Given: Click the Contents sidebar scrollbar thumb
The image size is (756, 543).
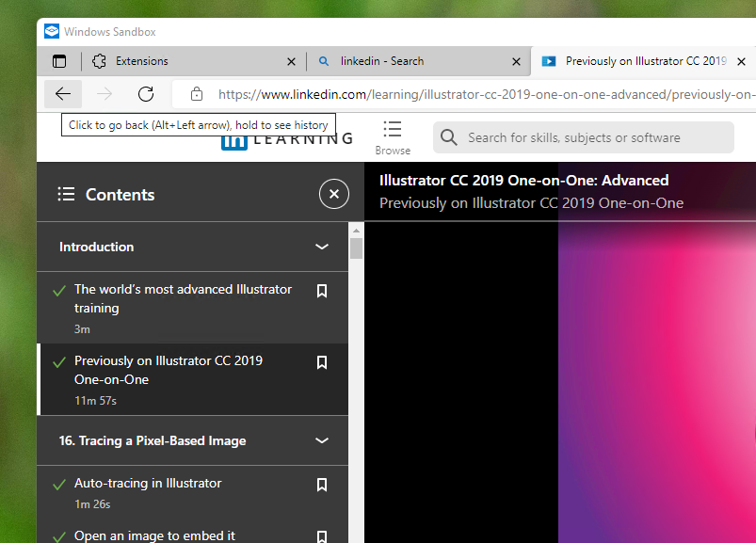Looking at the screenshot, I should pos(356,248).
